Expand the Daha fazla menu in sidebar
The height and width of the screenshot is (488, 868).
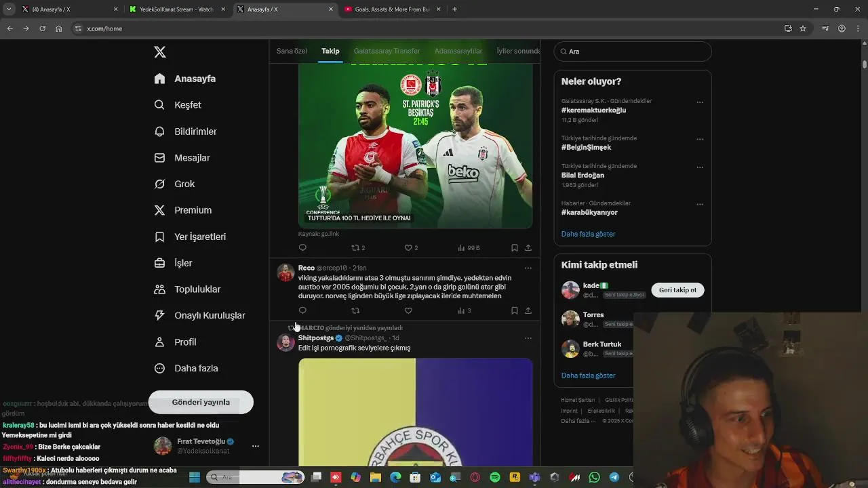coord(186,369)
